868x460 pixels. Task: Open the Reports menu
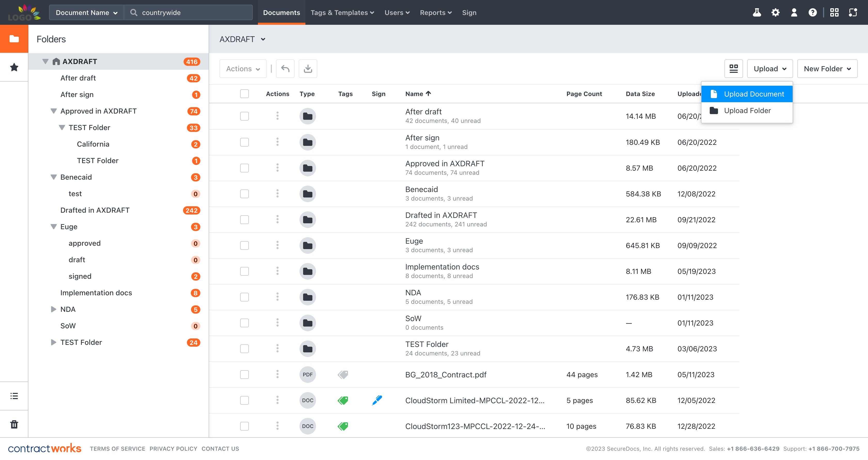click(436, 12)
